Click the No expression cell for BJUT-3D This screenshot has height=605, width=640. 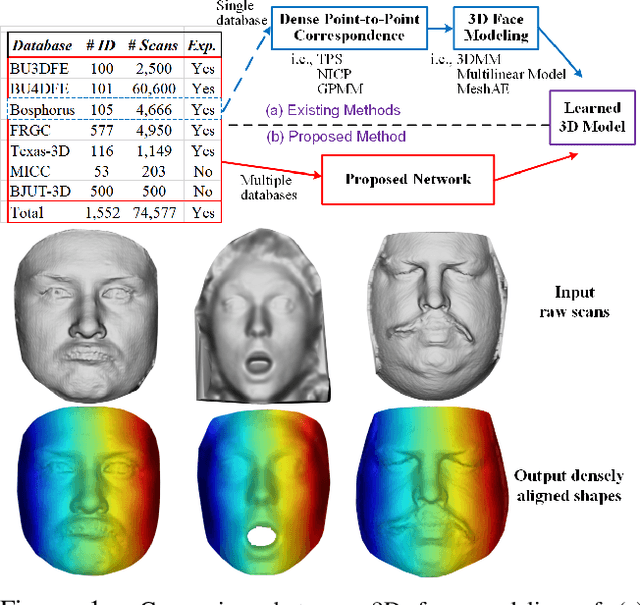point(203,191)
